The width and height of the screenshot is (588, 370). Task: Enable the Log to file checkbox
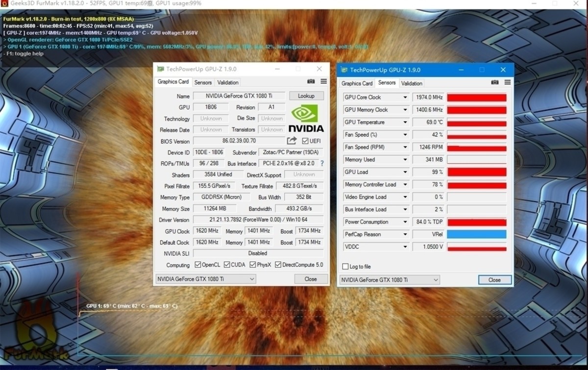[345, 267]
